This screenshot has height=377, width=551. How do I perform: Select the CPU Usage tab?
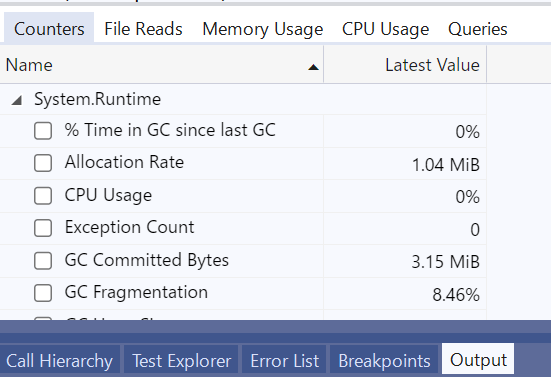pyautogui.click(x=385, y=29)
